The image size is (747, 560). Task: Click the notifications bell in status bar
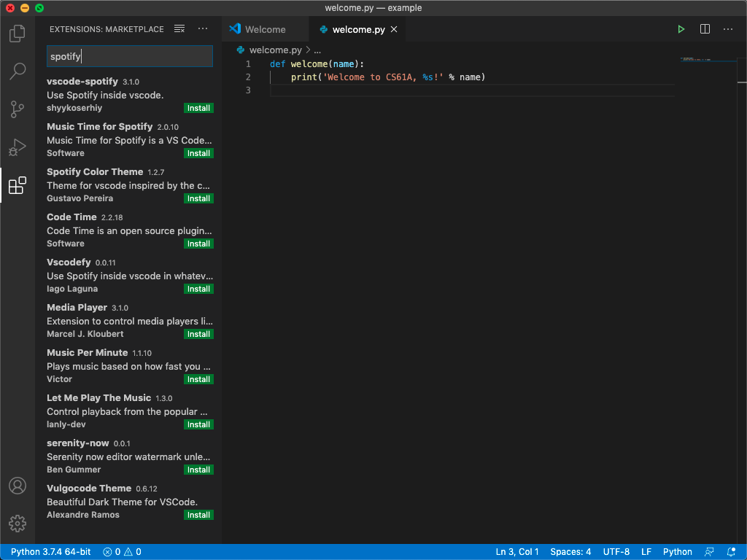pos(732,552)
